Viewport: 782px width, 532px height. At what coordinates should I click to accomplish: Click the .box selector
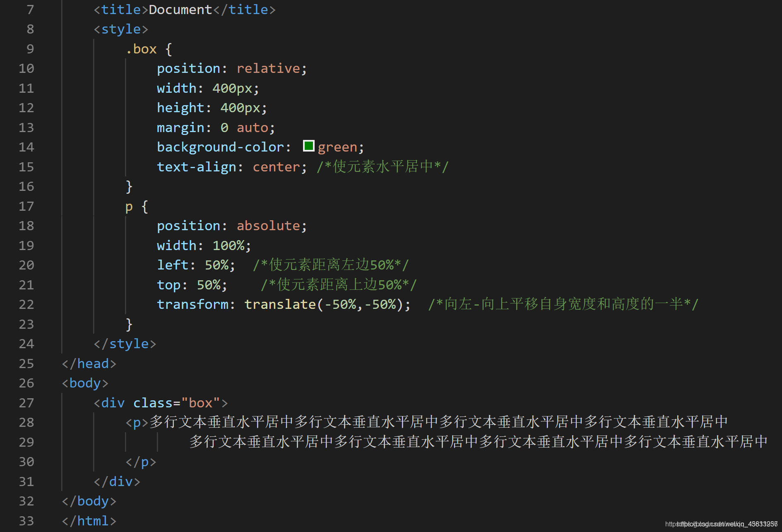[x=141, y=49]
